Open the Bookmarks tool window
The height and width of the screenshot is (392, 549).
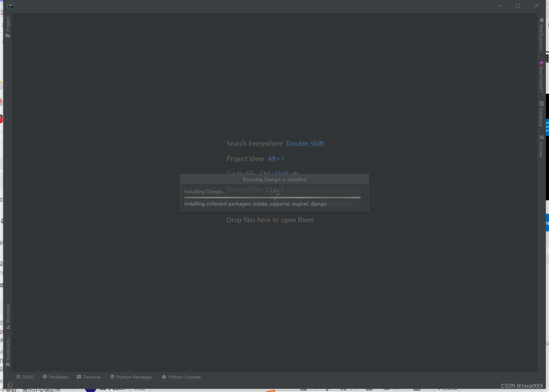7,352
